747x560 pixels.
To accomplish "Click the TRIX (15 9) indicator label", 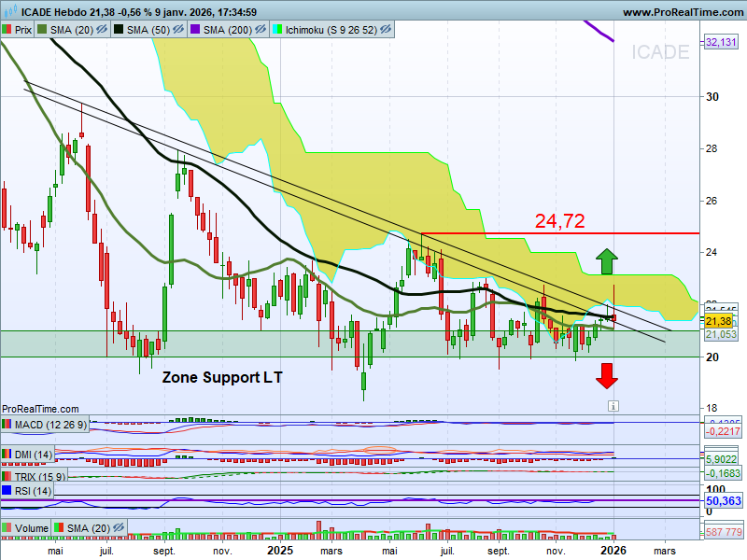I will coord(40,477).
